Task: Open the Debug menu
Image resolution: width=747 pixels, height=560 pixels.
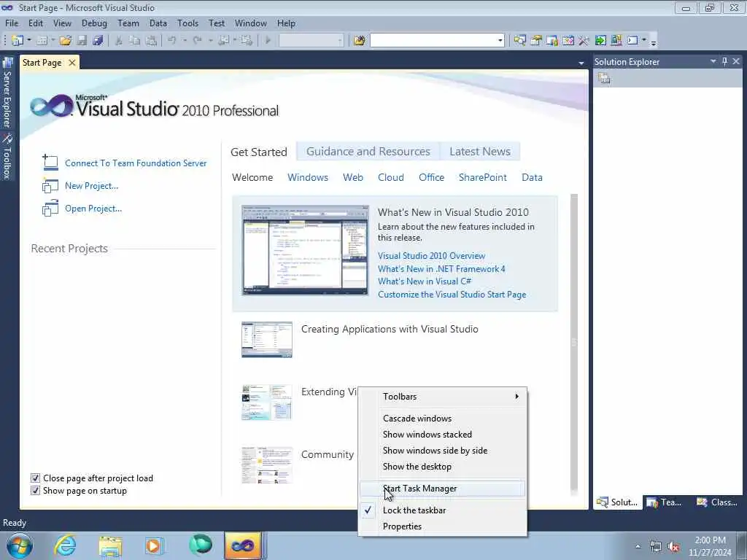Action: (94, 23)
